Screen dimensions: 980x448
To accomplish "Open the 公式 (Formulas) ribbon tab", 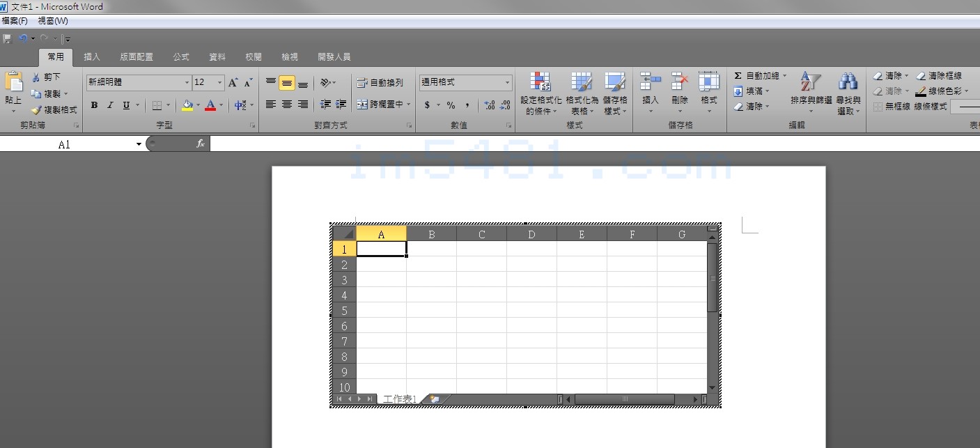I will 181,57.
